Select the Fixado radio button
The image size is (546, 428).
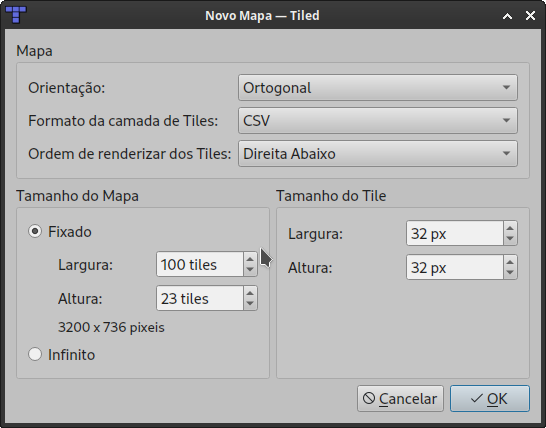tap(35, 232)
